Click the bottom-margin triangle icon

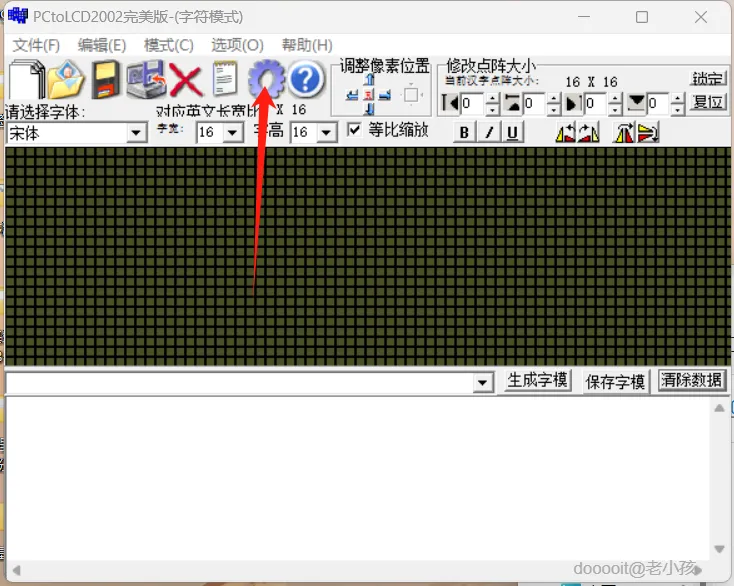(x=636, y=102)
